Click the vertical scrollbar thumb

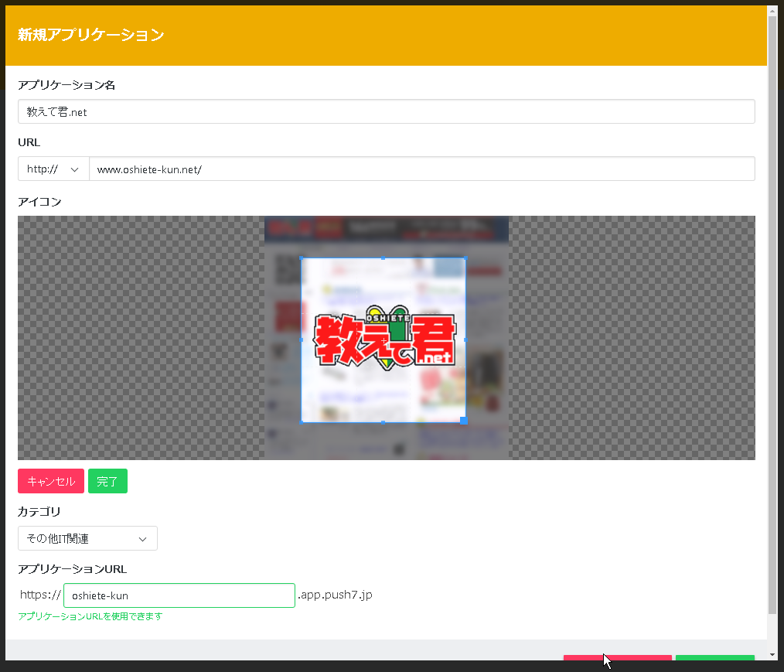click(x=772, y=315)
